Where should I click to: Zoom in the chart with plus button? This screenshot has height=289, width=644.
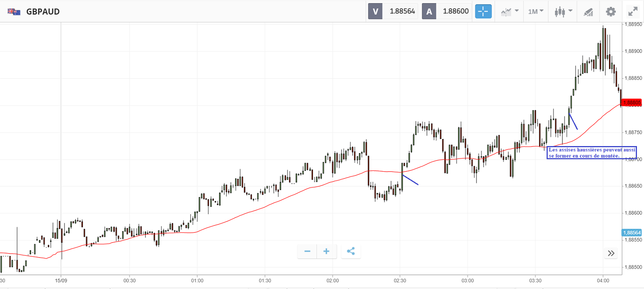click(x=326, y=251)
